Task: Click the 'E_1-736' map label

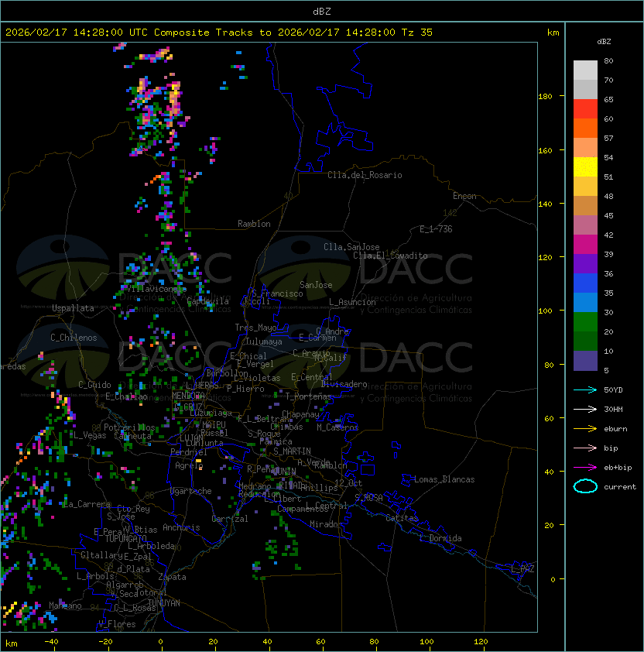Action: pyautogui.click(x=436, y=229)
